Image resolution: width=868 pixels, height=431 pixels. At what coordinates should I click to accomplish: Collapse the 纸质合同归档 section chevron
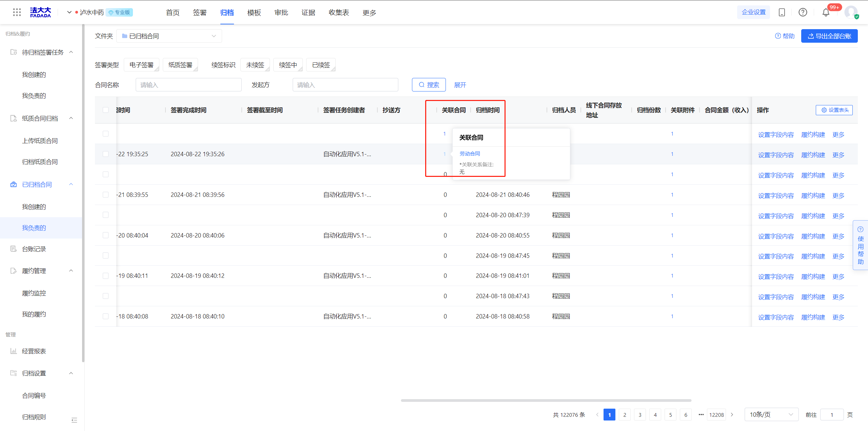pos(71,118)
